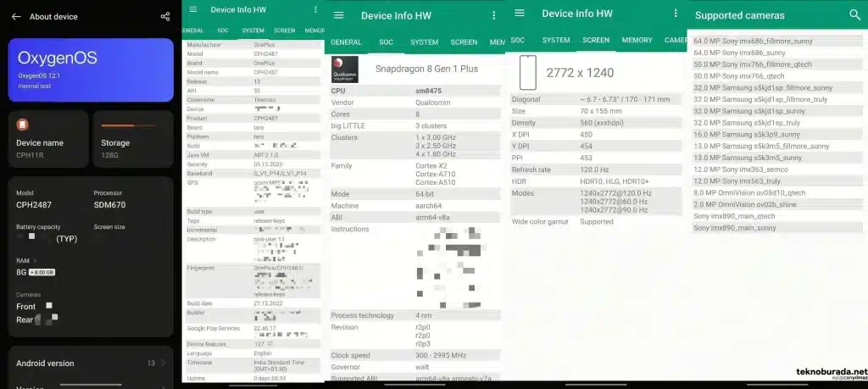Click the Family entry Cortex-X2
The height and width of the screenshot is (389, 868).
[431, 166]
